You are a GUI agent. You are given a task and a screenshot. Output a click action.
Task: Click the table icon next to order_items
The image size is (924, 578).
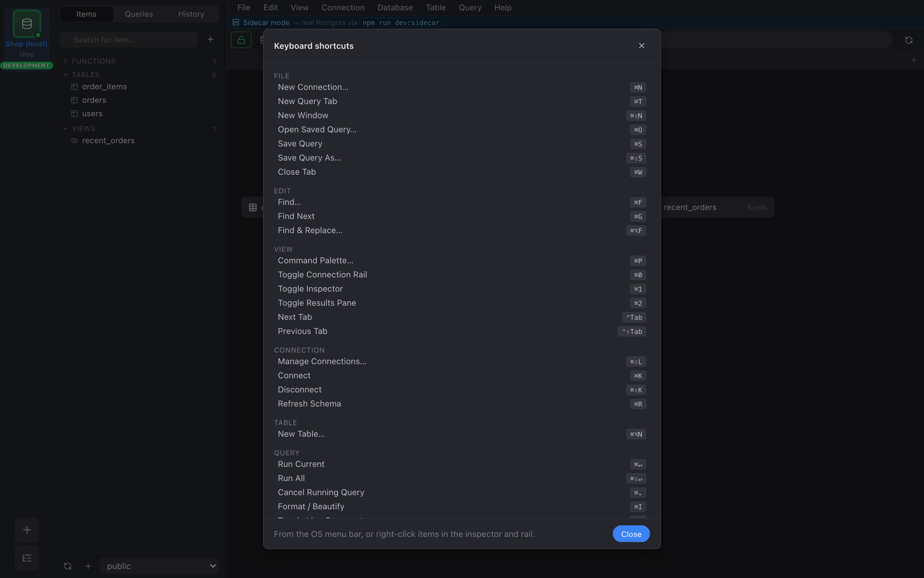pyautogui.click(x=74, y=87)
